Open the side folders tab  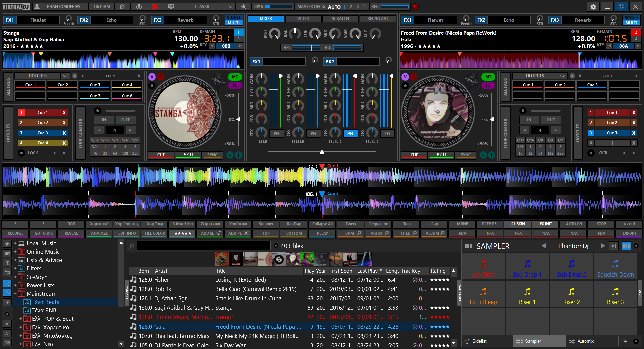pyautogui.click(x=127, y=293)
